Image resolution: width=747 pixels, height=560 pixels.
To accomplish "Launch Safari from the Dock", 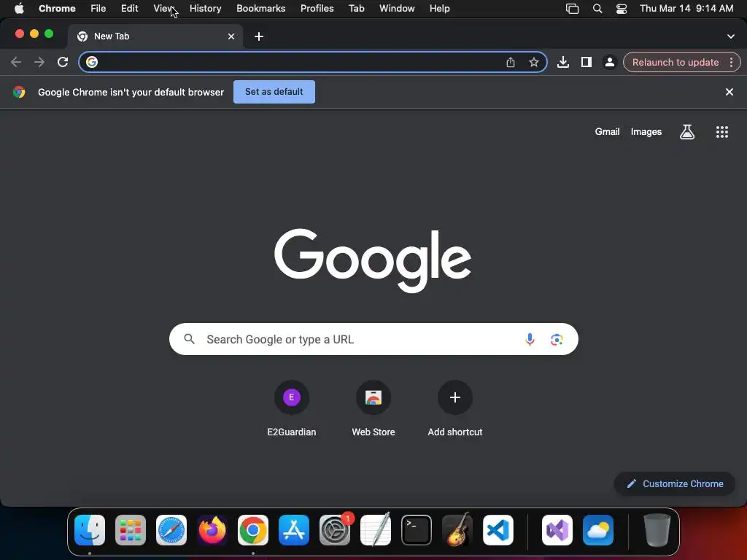I will 171,530.
